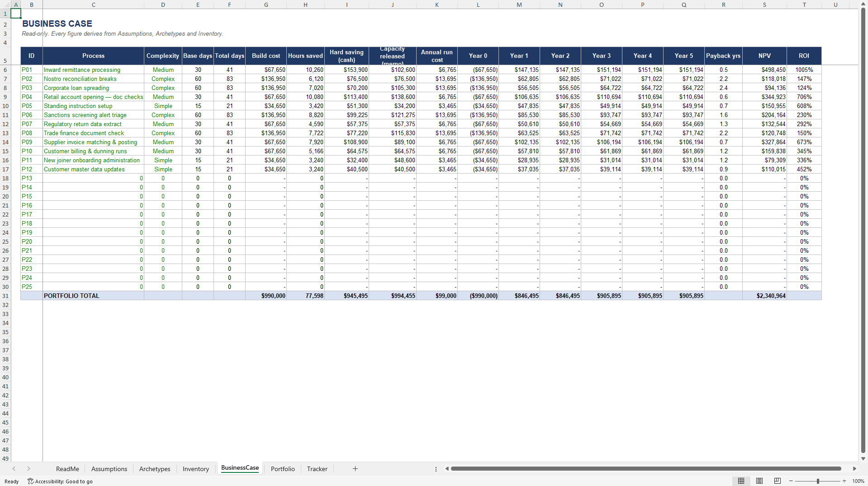868x486 pixels.
Task: Click the Complexity header cell
Action: [x=163, y=56]
